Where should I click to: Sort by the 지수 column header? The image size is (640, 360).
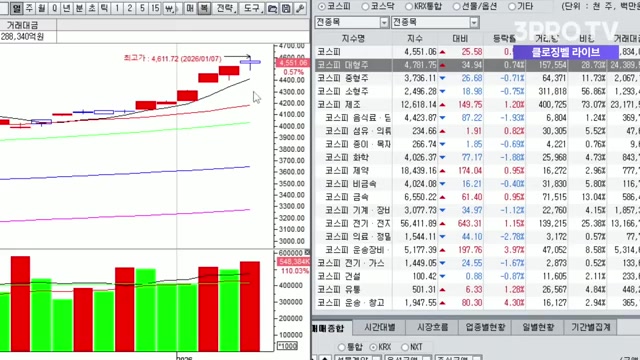[x=415, y=39]
